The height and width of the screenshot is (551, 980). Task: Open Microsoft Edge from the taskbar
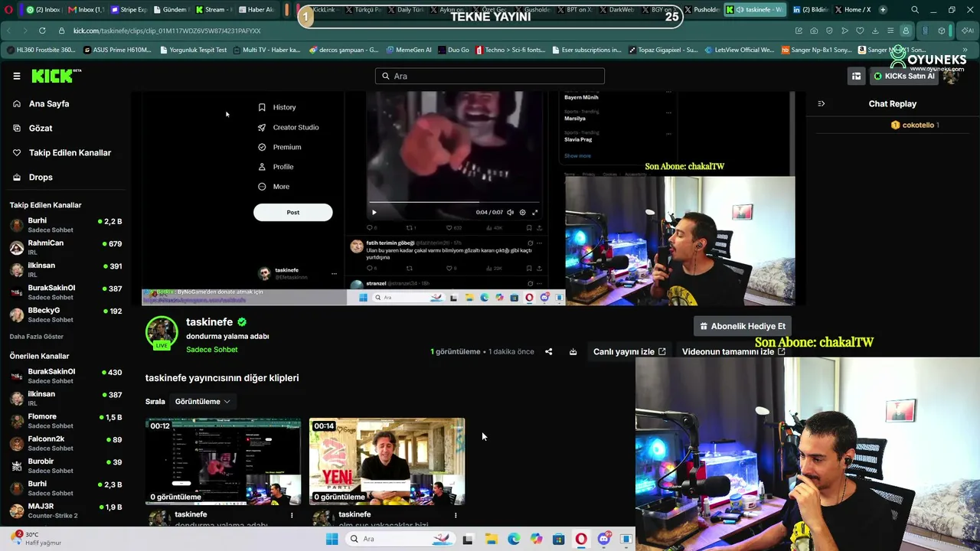tap(514, 539)
